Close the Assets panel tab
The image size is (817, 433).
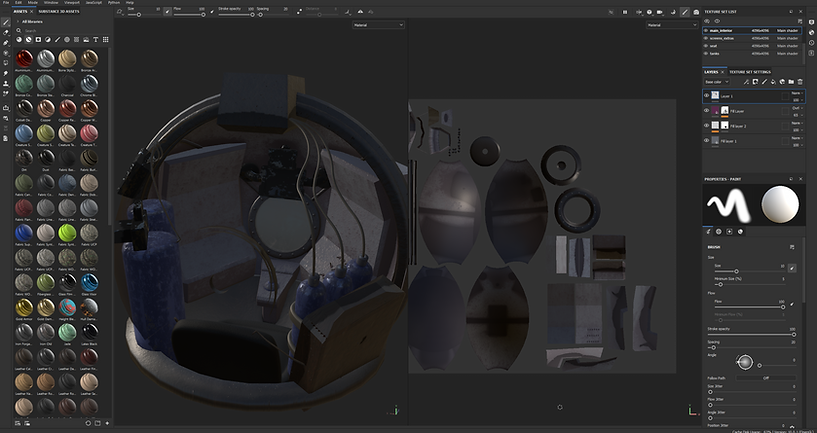31,11
